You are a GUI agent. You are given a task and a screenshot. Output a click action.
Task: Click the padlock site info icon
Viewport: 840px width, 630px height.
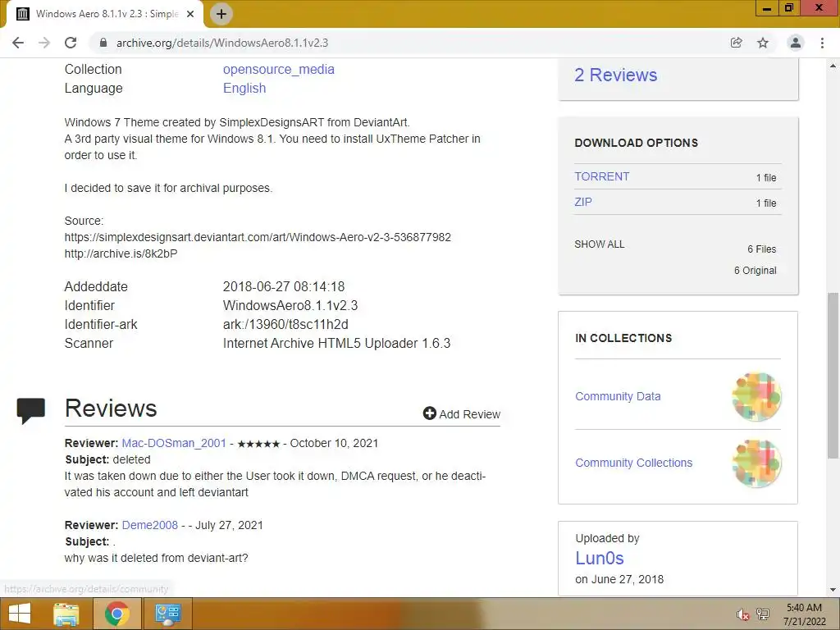coord(103,43)
